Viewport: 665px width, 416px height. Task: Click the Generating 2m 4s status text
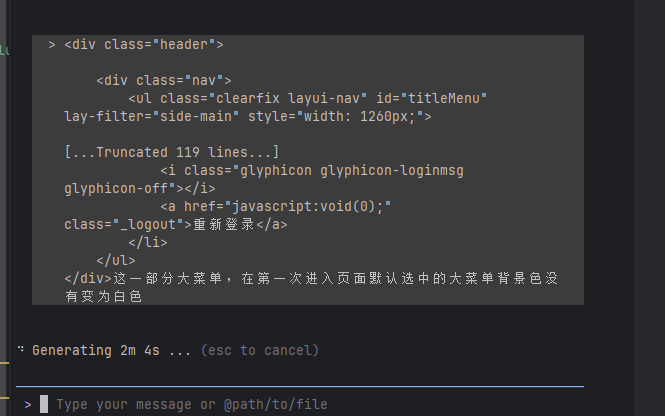coord(111,351)
